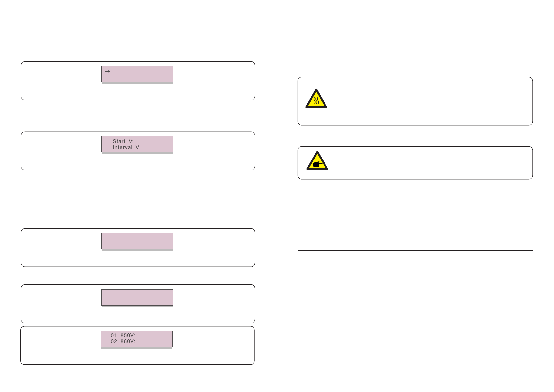The height and width of the screenshot is (392, 554).
Task: Click the pink LCD screen showing 01_850V and 02_860V
Action: coord(136,339)
